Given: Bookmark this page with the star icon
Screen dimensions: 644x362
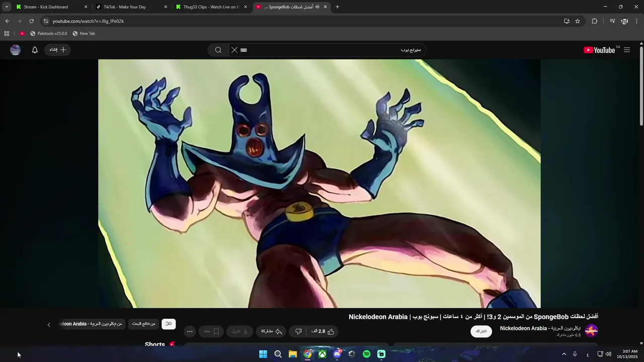Looking at the screenshot, I should pos(578,21).
